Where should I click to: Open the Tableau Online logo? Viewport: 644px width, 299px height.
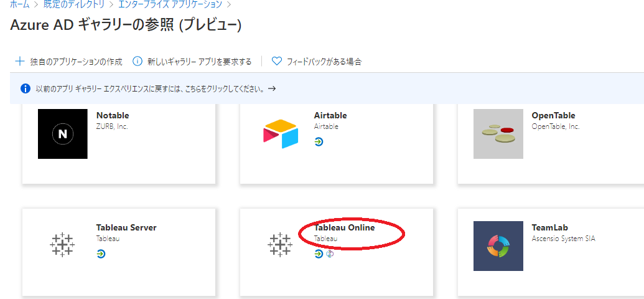pyautogui.click(x=280, y=245)
